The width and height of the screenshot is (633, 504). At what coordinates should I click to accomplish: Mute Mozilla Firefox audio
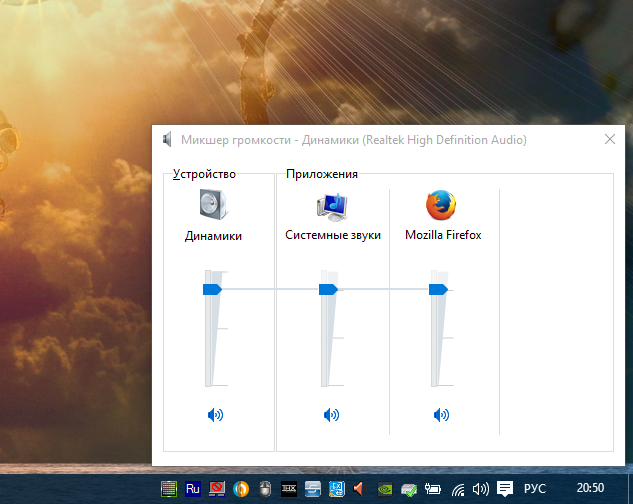coord(441,415)
